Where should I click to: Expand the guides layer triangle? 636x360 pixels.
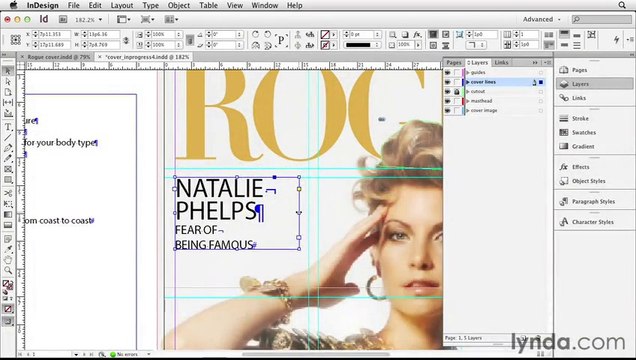[468, 73]
